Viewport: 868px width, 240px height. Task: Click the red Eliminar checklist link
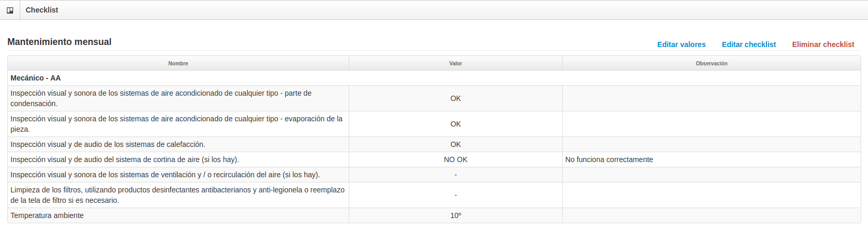click(823, 44)
